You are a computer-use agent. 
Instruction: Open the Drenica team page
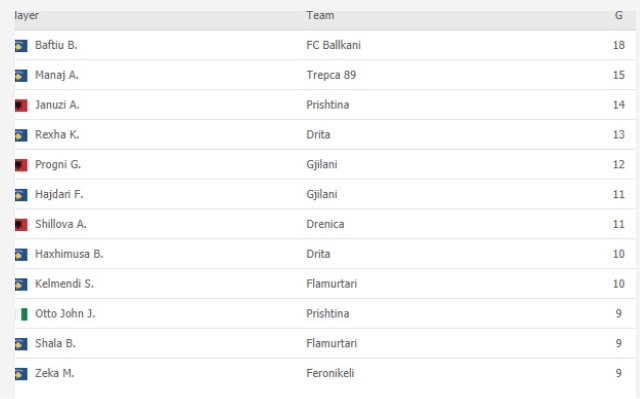(x=325, y=224)
